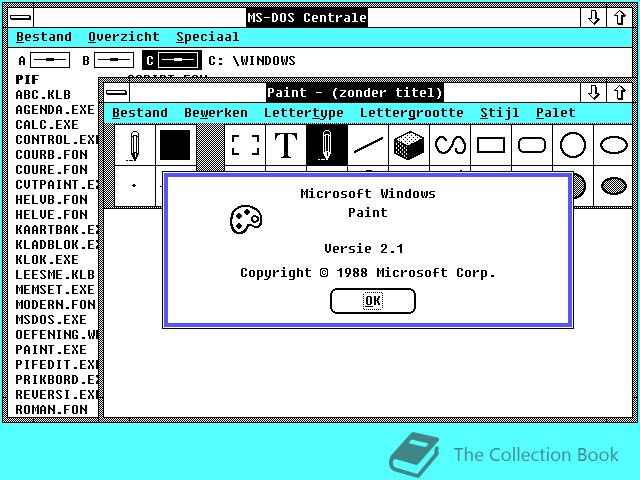Select the circle tool
The height and width of the screenshot is (480, 640).
[x=573, y=145]
